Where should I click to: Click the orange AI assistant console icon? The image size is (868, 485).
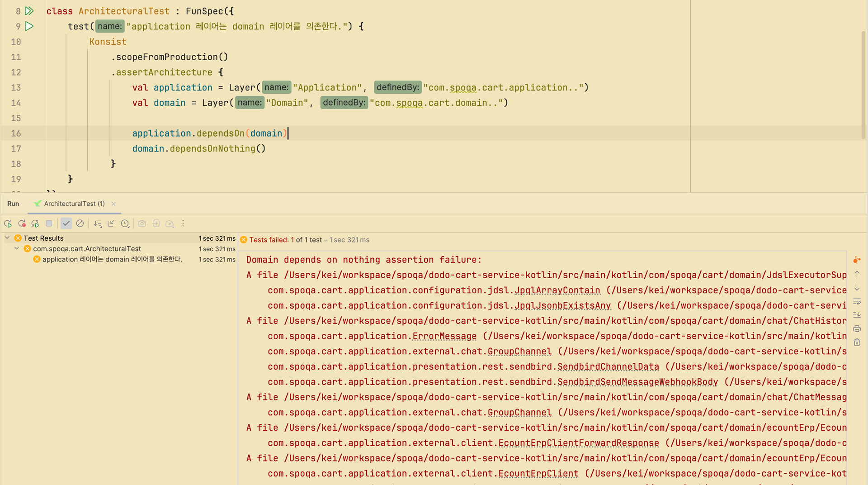click(857, 260)
